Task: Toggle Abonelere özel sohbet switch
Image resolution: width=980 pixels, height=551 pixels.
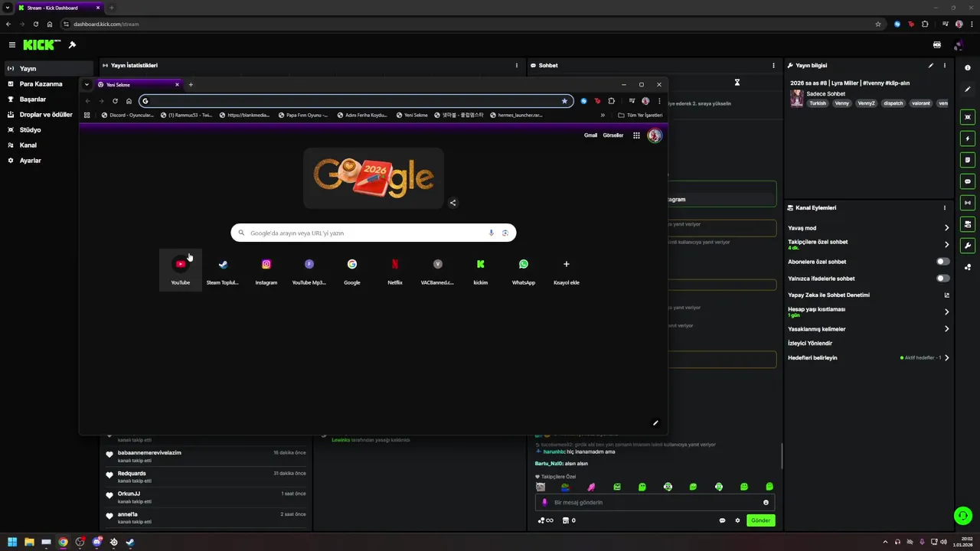Action: click(x=943, y=262)
